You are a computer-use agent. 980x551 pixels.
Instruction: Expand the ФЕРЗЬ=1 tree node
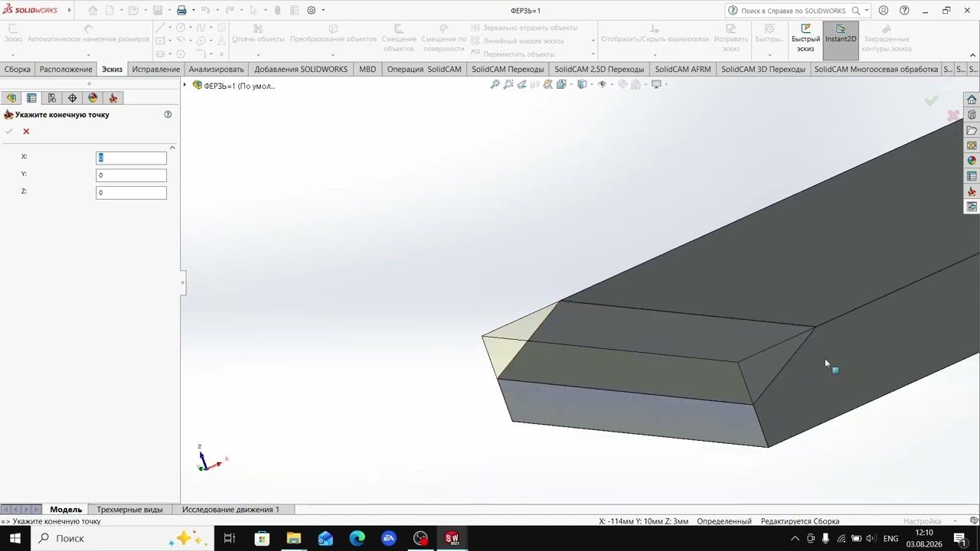click(185, 85)
